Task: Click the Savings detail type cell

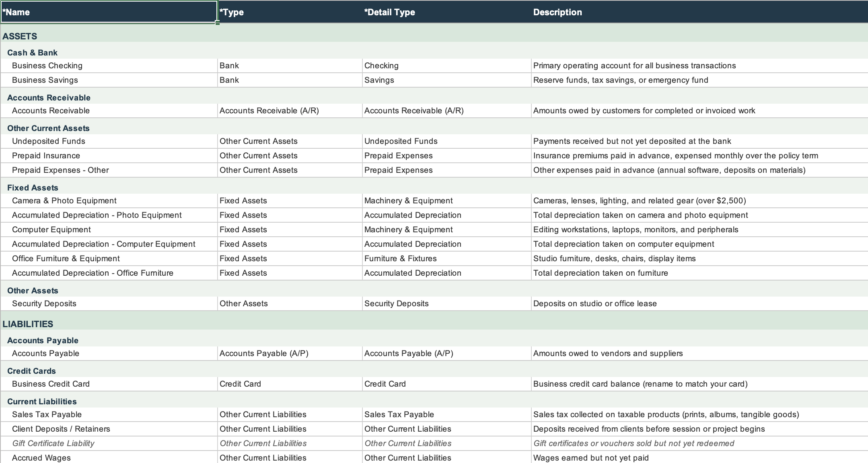Action: coord(446,80)
